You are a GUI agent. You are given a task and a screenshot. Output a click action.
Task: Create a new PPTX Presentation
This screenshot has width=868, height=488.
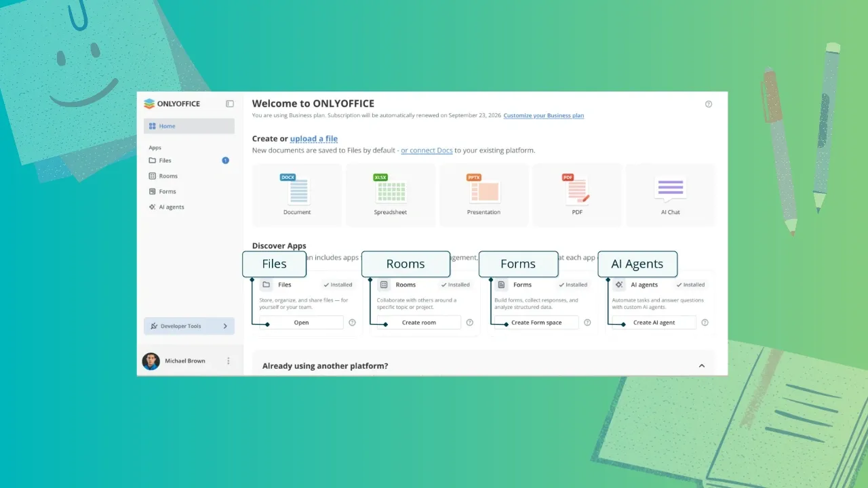click(x=484, y=195)
